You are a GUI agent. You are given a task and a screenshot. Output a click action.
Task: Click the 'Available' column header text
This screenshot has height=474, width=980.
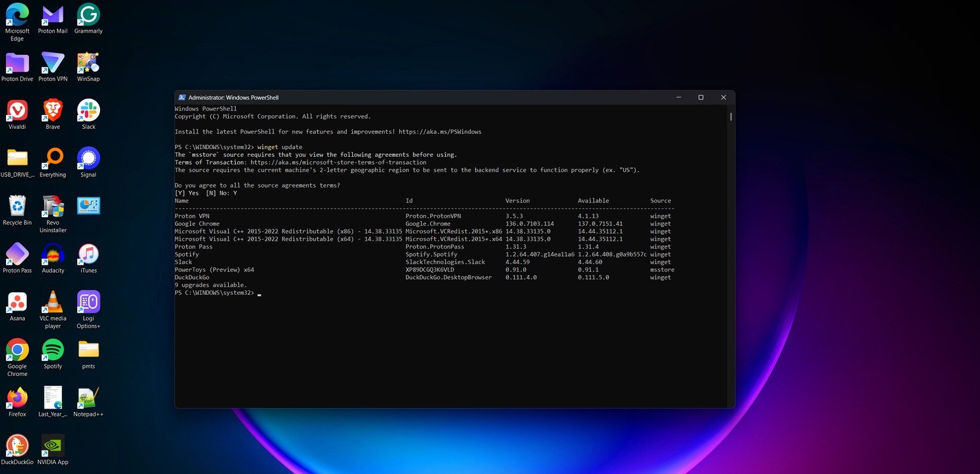pyautogui.click(x=593, y=201)
